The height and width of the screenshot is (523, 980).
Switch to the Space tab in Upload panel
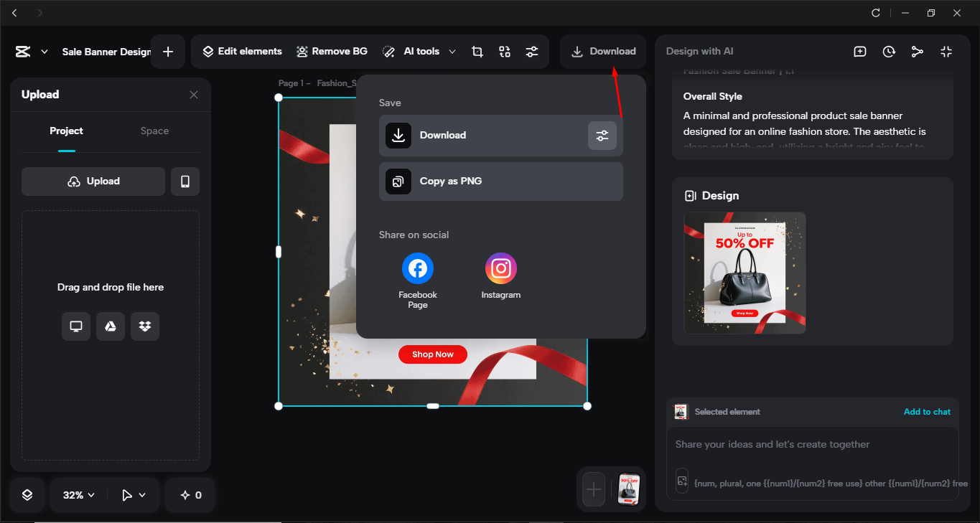[x=154, y=131]
